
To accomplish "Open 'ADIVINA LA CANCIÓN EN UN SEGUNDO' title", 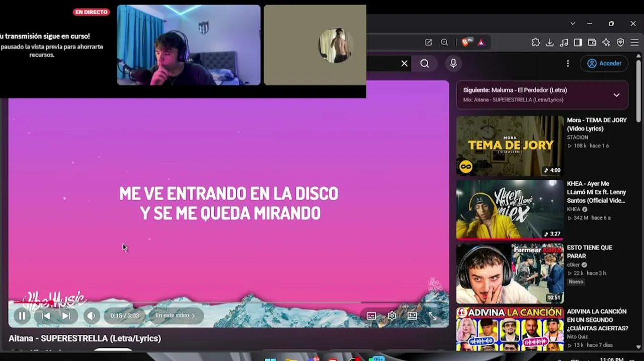I will 597,320.
